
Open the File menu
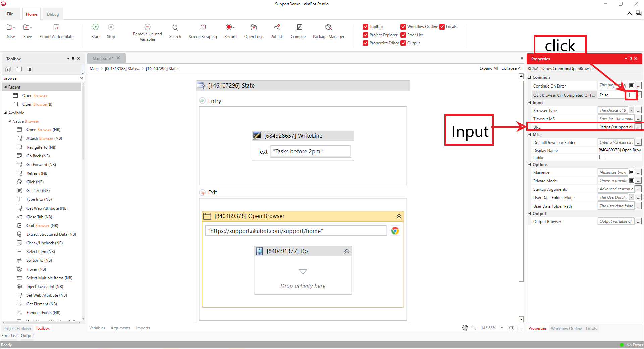tap(10, 14)
